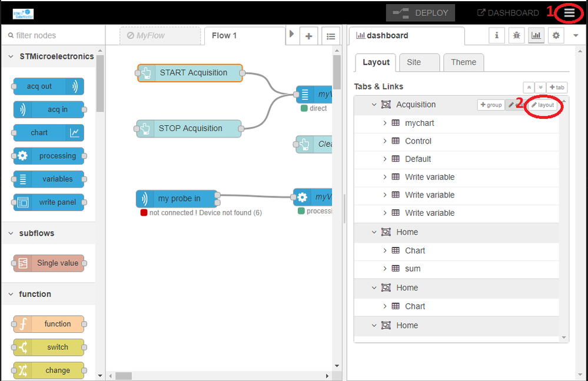Open the Acquisition layout editor

point(543,105)
